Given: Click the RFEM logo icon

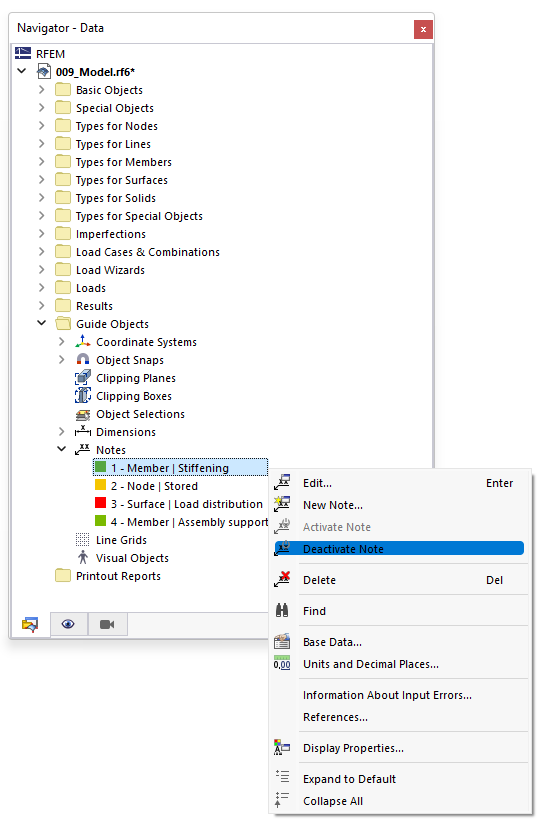Looking at the screenshot, I should click(23, 53).
